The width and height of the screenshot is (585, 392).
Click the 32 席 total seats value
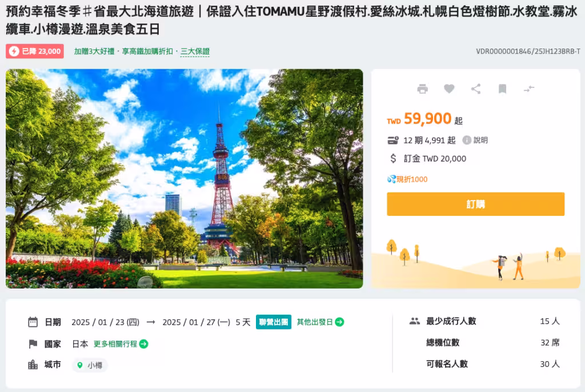pos(550,343)
